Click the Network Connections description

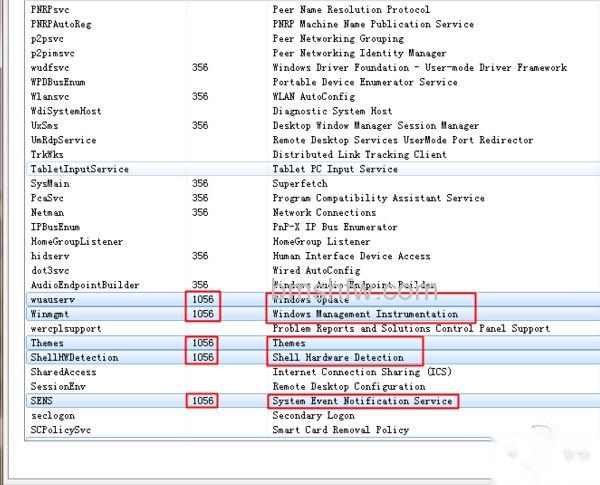pos(324,212)
